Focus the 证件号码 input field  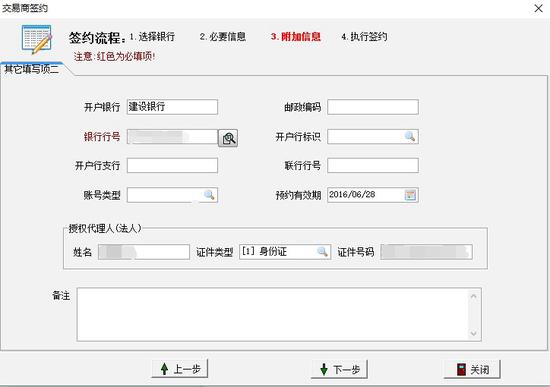pyautogui.click(x=427, y=252)
